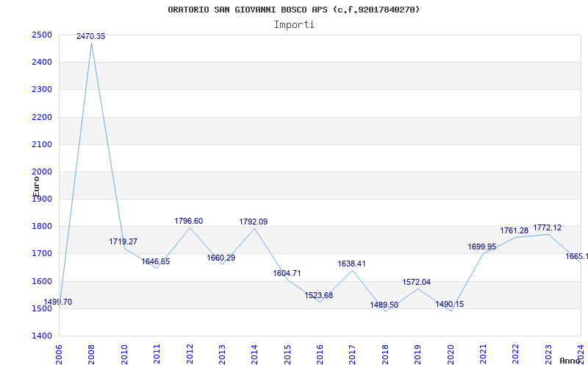The height and width of the screenshot is (368, 588).
Task: Select the 1523.68 data label
Action: click(319, 295)
